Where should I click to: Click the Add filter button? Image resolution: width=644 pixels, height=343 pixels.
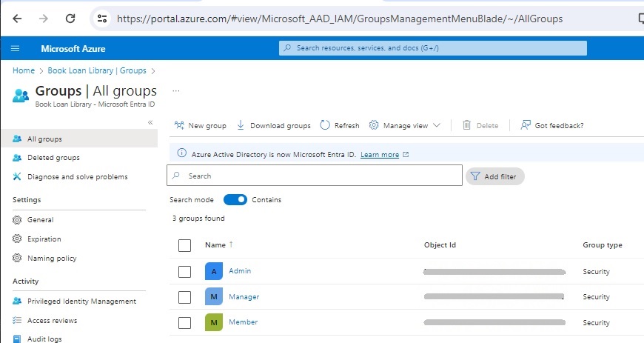(x=495, y=176)
